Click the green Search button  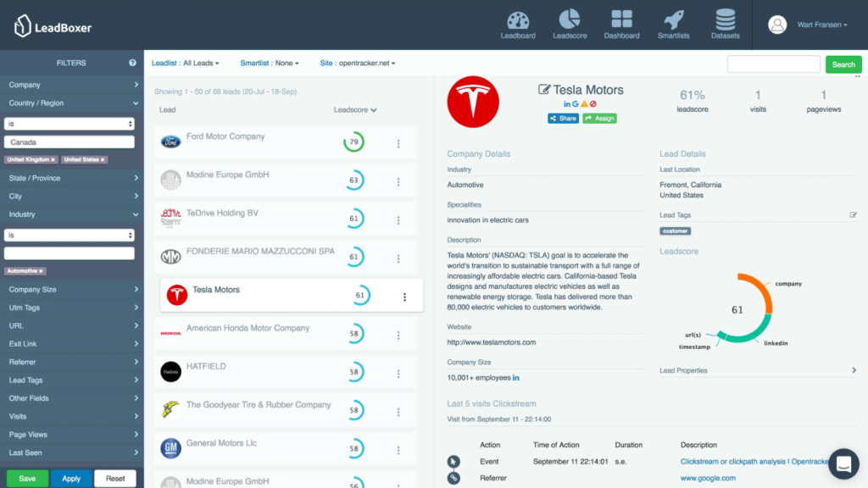click(843, 64)
